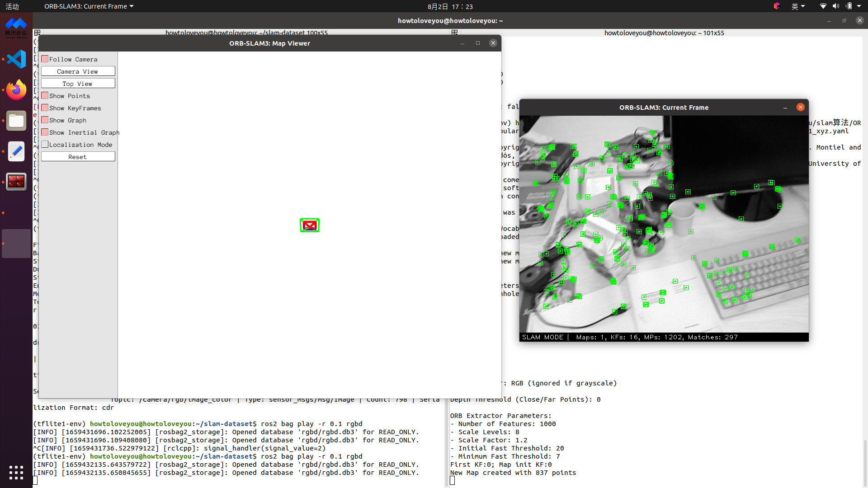
Task: Select the camera pose indicator in map
Action: click(x=309, y=225)
